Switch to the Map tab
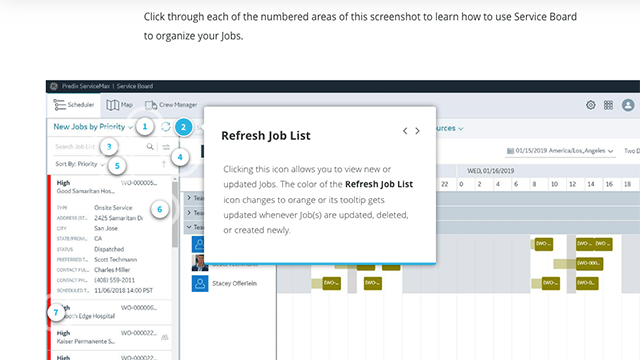Screen dimensions: 640x360 (x=120, y=105)
